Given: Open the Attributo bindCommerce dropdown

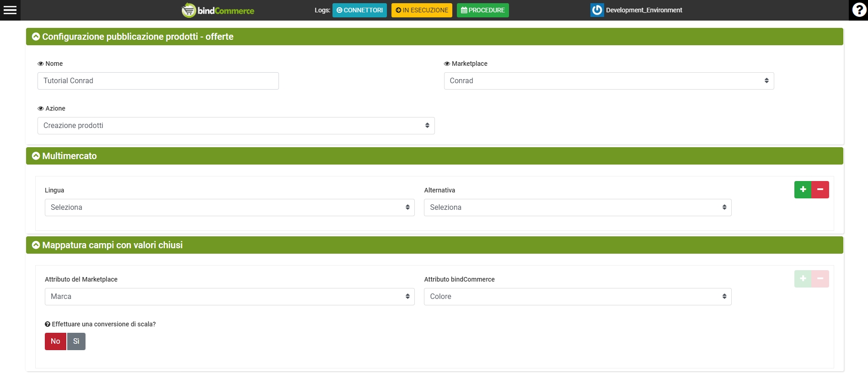Looking at the screenshot, I should pos(577,297).
